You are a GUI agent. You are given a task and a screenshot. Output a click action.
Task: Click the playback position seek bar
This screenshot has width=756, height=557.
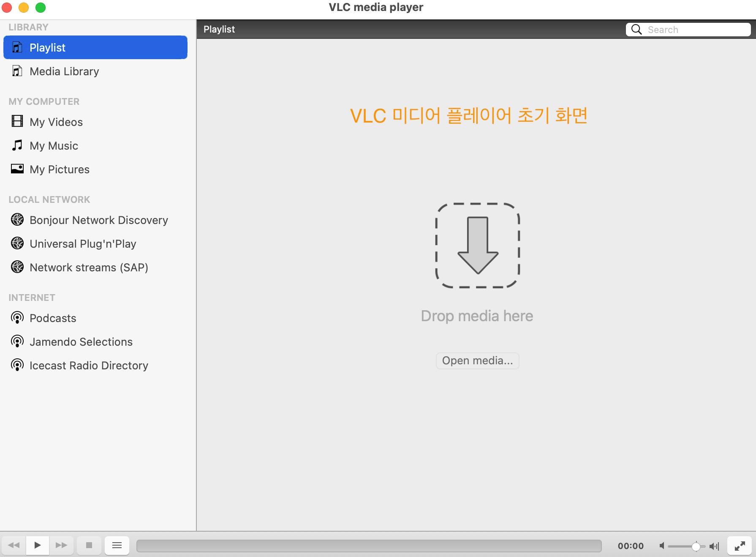(369, 546)
